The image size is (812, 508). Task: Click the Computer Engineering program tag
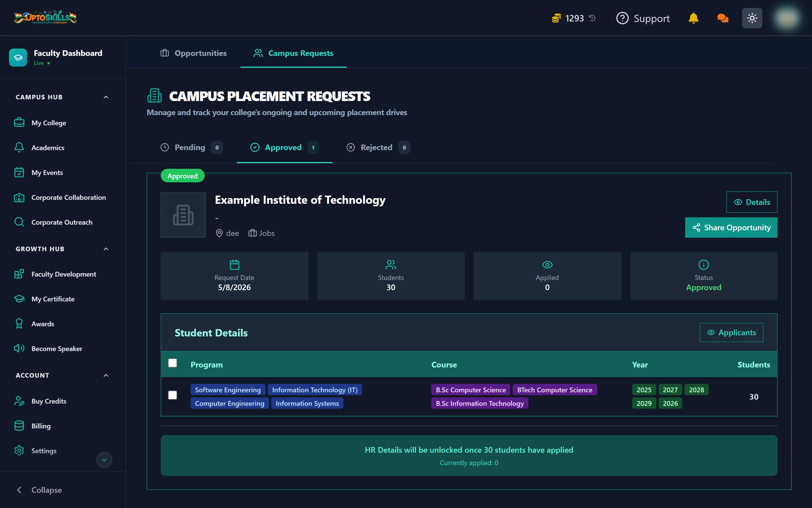[230, 403]
